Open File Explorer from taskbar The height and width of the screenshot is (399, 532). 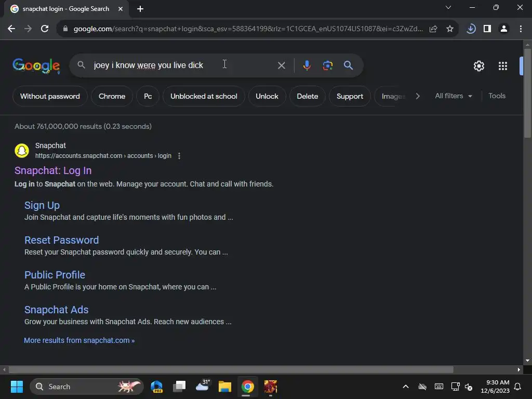coord(224,387)
